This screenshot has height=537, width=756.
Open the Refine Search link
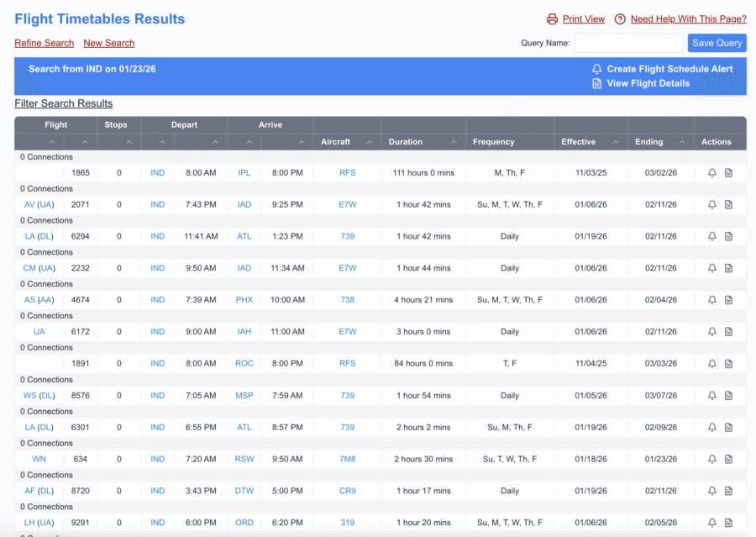(44, 43)
